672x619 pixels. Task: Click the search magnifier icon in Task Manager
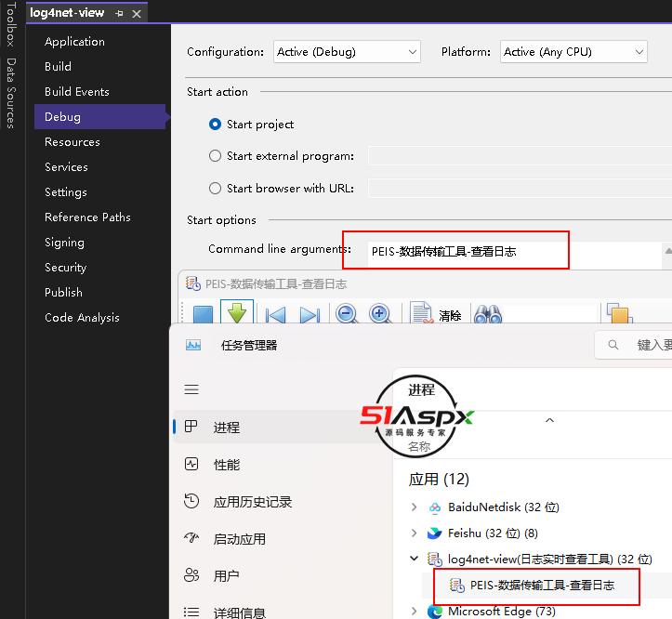[613, 345]
